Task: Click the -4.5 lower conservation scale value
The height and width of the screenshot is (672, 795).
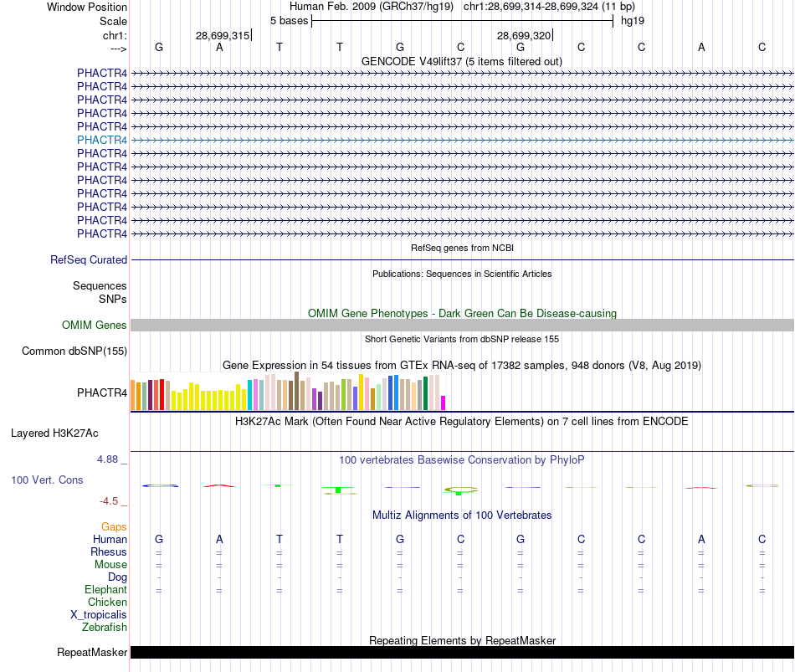Action: 109,501
